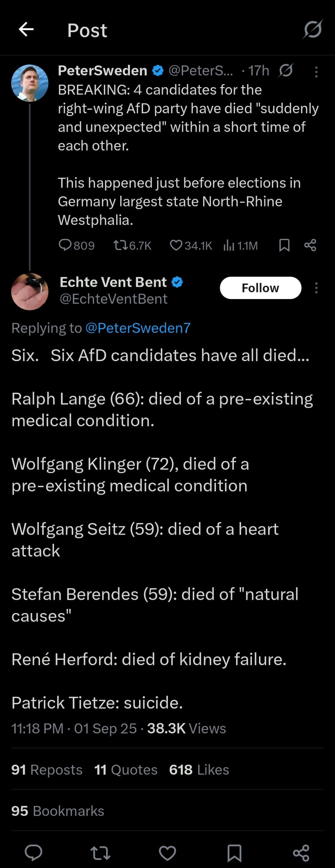335x868 pixels.
Task: View the 11 Quotes list
Action: coord(126,770)
